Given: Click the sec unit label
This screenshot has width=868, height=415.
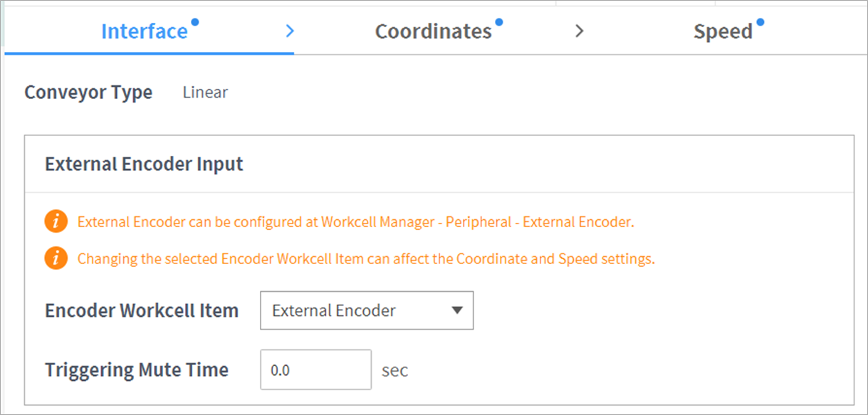Looking at the screenshot, I should point(395,371).
